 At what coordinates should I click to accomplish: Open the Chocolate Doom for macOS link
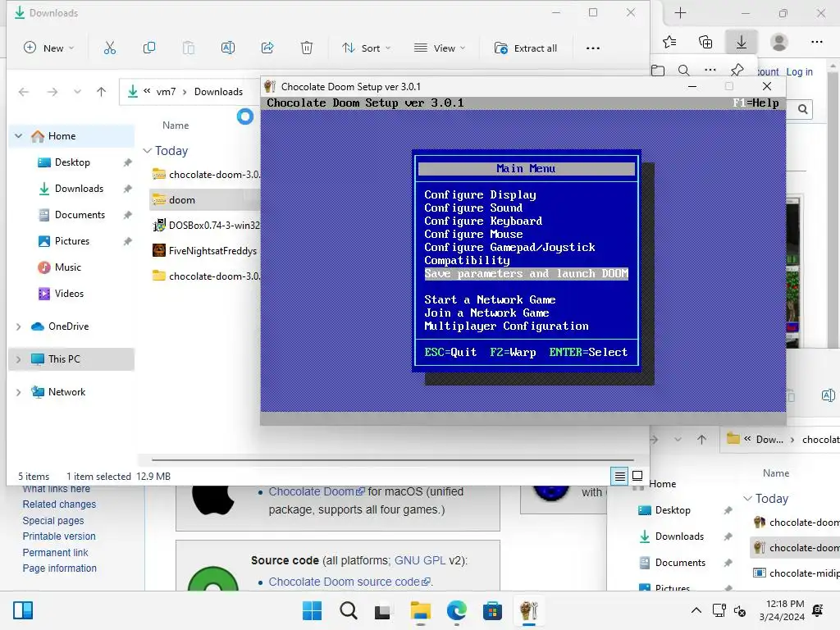coord(317,491)
